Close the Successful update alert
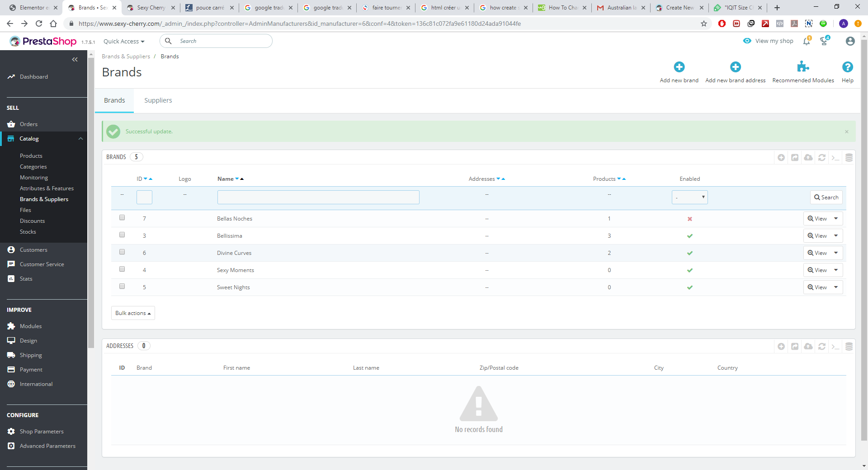 tap(847, 132)
